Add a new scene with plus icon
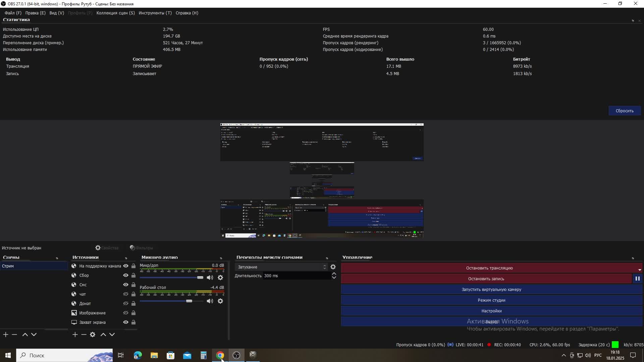The width and height of the screenshot is (644, 362). (6, 335)
